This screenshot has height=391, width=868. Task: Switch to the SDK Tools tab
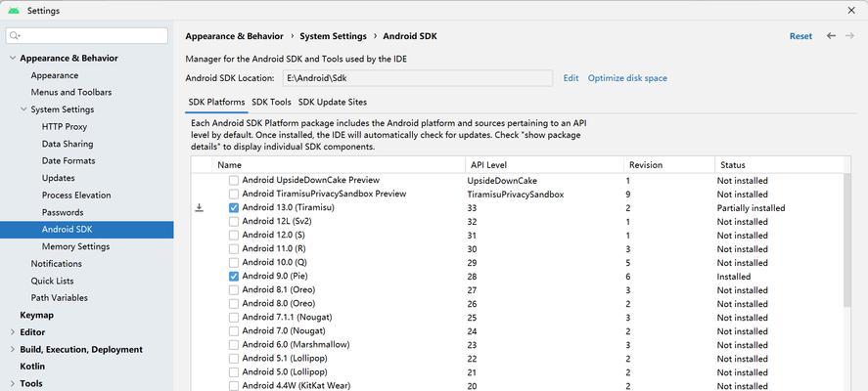[x=271, y=103]
